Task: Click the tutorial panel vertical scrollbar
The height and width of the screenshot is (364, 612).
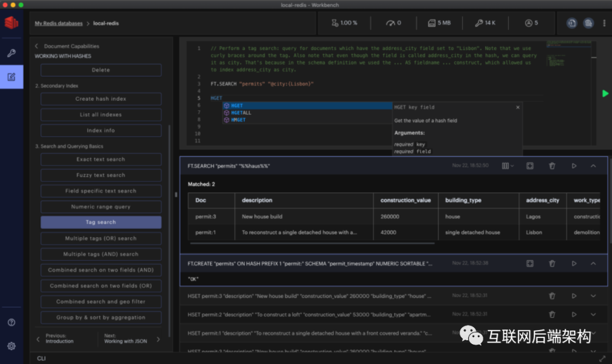Action: tap(169, 231)
